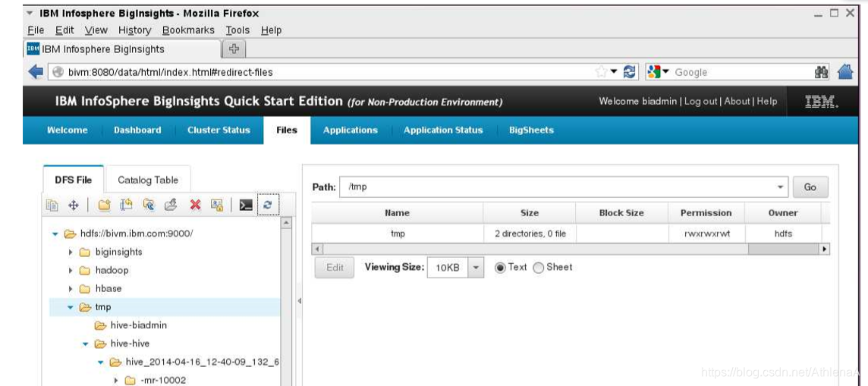This screenshot has width=868, height=386.
Task: Click the Google search engine icon
Action: pyautogui.click(x=654, y=72)
